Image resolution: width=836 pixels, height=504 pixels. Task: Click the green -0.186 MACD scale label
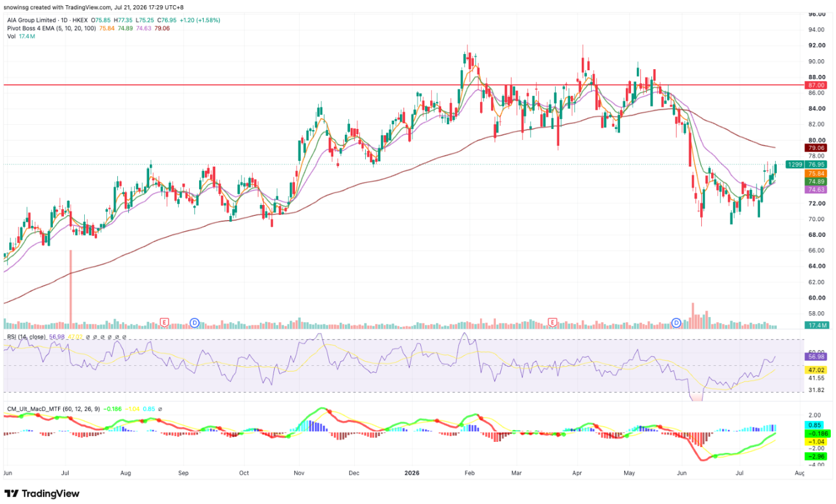pyautogui.click(x=817, y=434)
